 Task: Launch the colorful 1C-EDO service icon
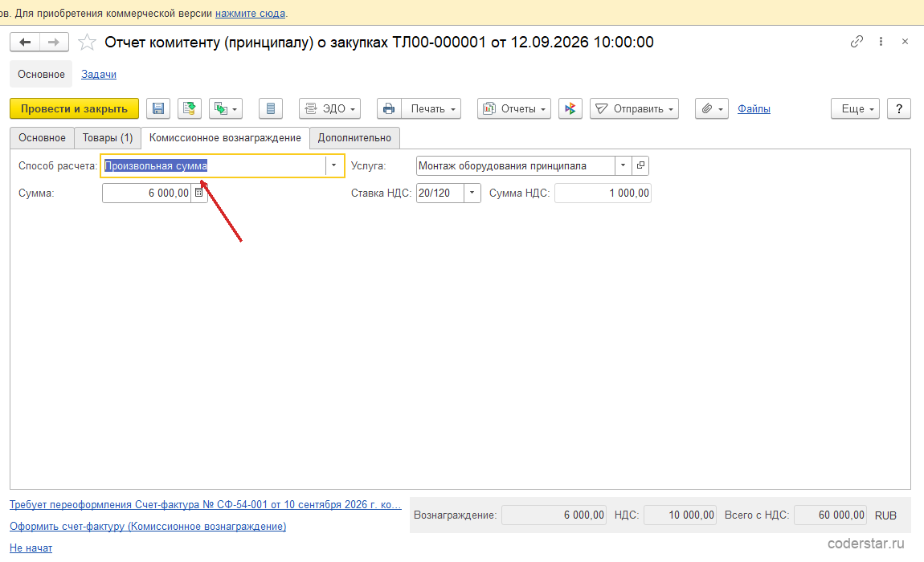point(570,108)
